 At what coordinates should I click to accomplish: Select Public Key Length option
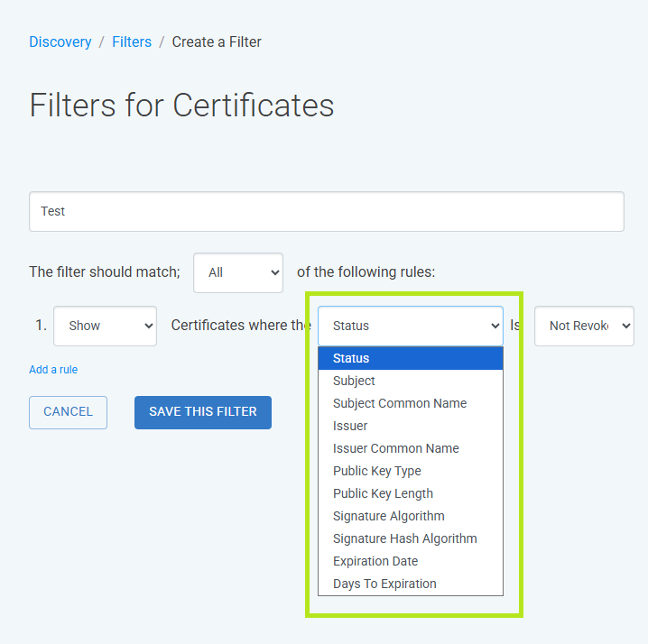[x=411, y=493]
